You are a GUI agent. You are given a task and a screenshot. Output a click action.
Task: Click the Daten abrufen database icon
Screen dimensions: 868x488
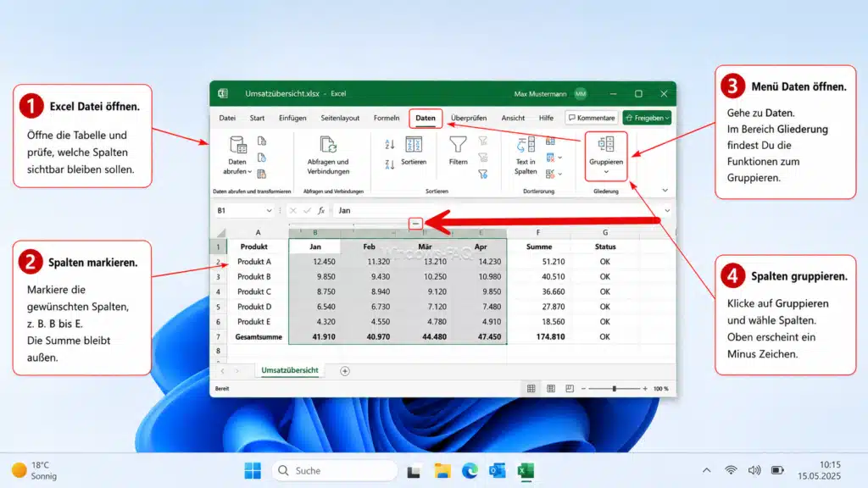pos(237,145)
